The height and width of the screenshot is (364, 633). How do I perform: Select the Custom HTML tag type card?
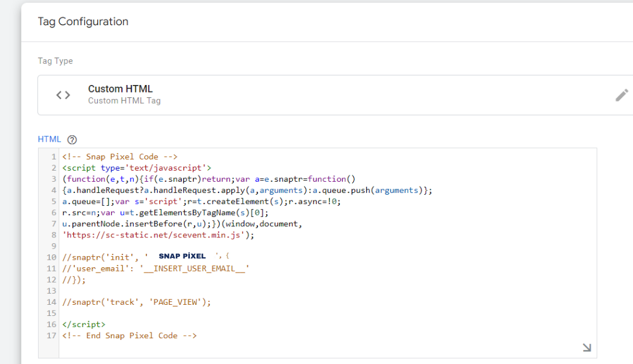(x=335, y=95)
